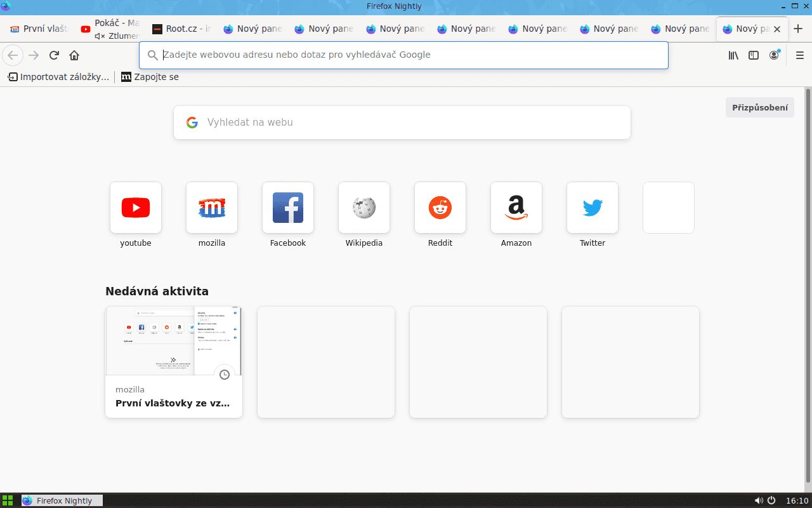Open the Firefox home page
Screen dimensions: 812x508
coord(74,55)
